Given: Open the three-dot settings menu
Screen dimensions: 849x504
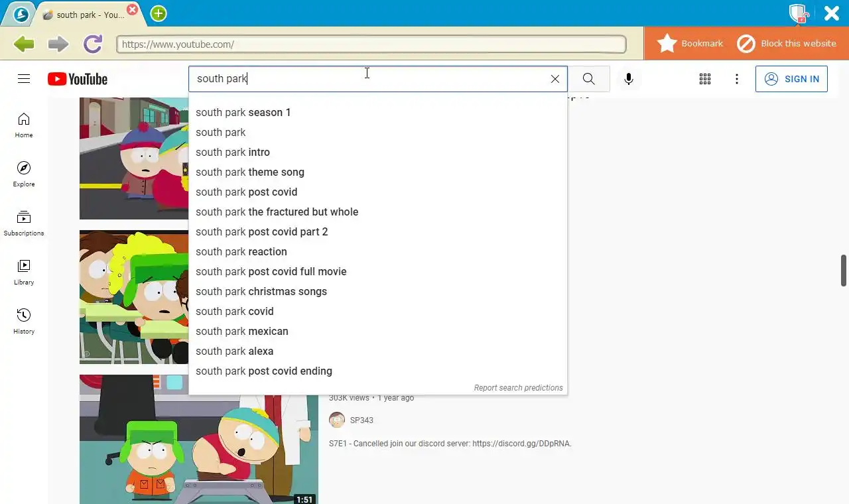Looking at the screenshot, I should (x=737, y=79).
